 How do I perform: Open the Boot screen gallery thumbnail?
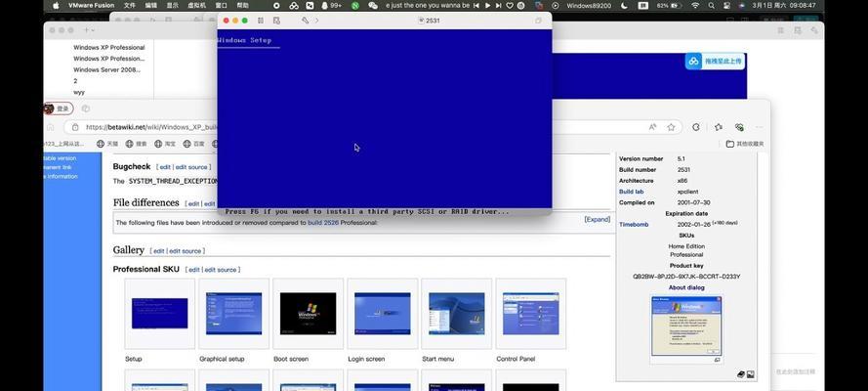pos(308,314)
